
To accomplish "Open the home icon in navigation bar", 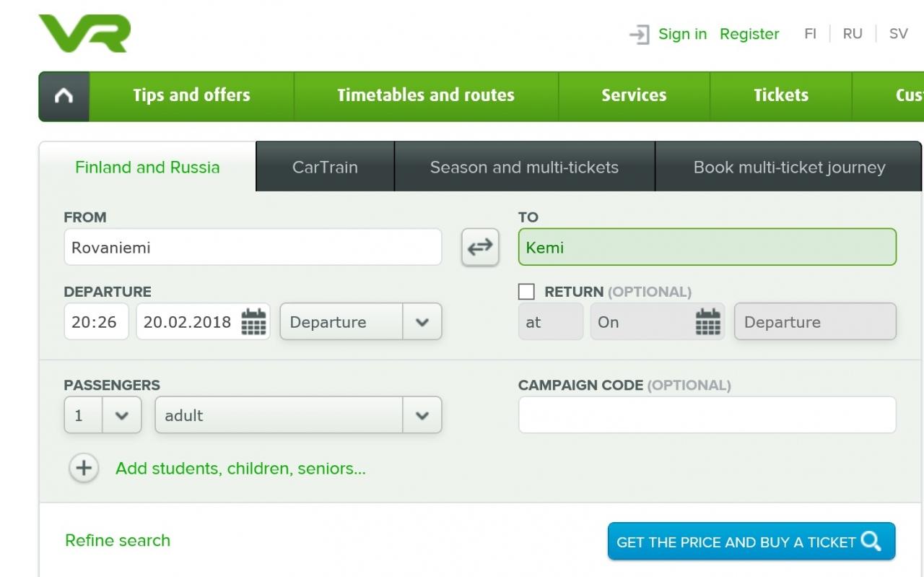I will coord(64,96).
